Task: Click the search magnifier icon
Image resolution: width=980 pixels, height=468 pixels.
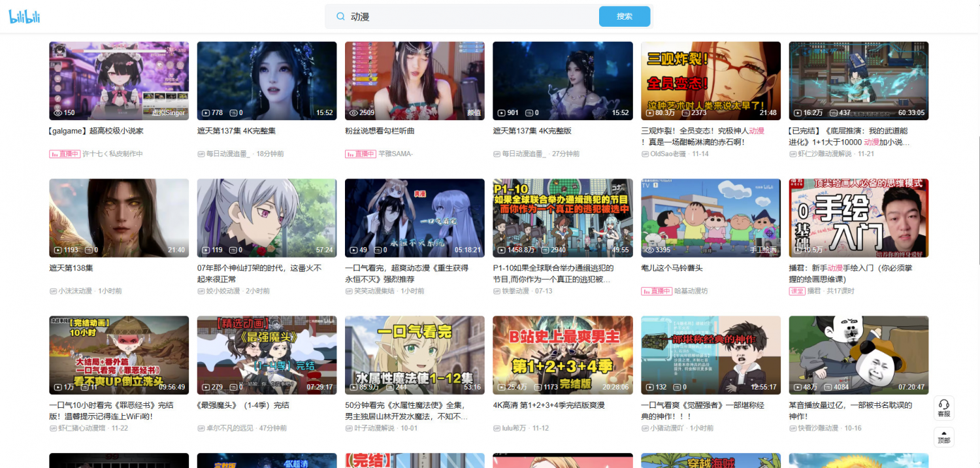Action: pyautogui.click(x=340, y=16)
